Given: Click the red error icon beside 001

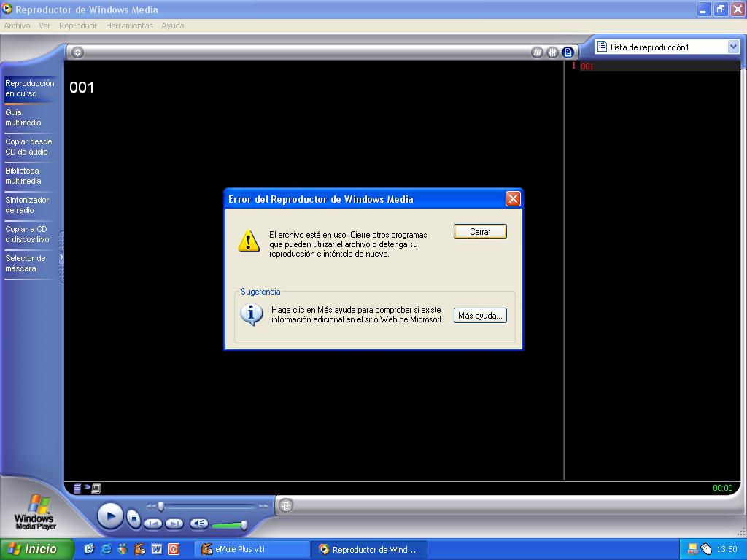Looking at the screenshot, I should (573, 66).
